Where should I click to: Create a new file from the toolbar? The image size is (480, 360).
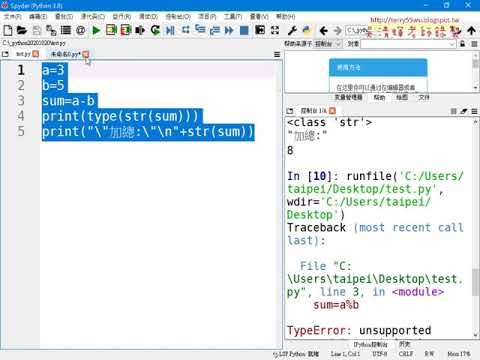click(x=8, y=30)
